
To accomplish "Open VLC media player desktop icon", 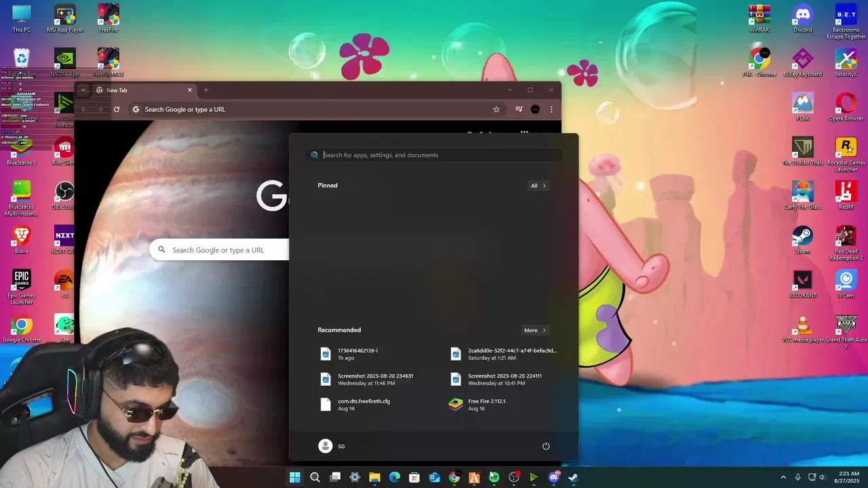I will 803,329.
